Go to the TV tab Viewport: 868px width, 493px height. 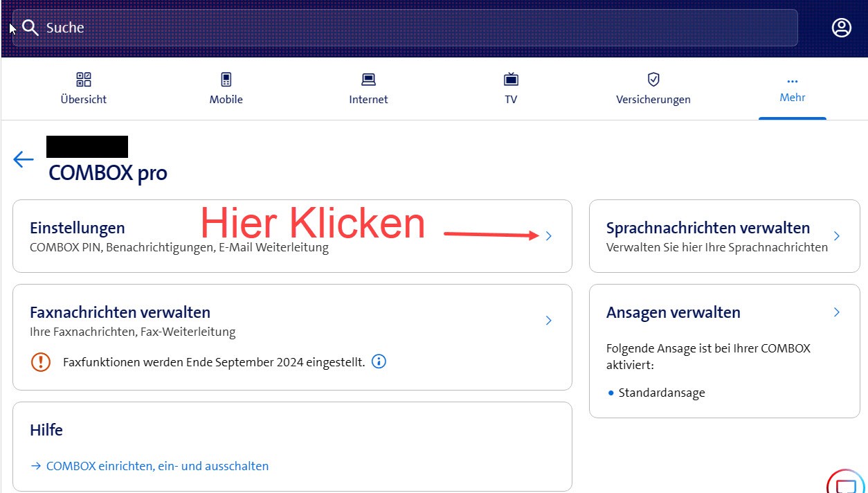pyautogui.click(x=511, y=89)
